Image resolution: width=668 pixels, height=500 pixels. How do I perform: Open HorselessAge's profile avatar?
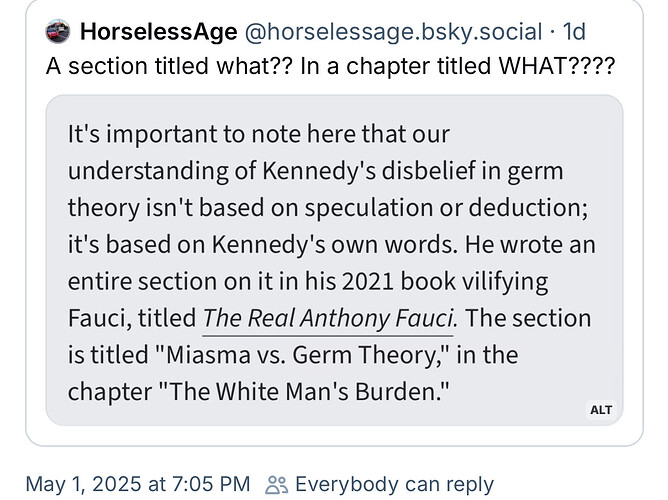point(58,32)
